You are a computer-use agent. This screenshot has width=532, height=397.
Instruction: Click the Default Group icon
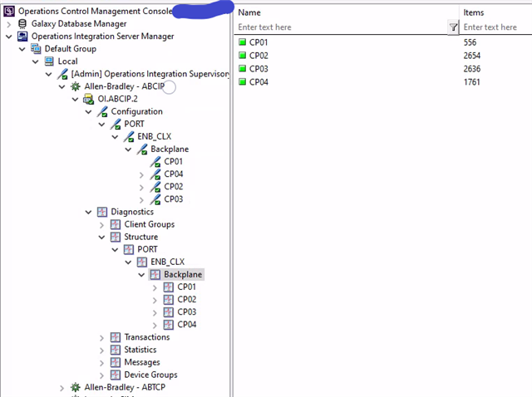(36, 49)
